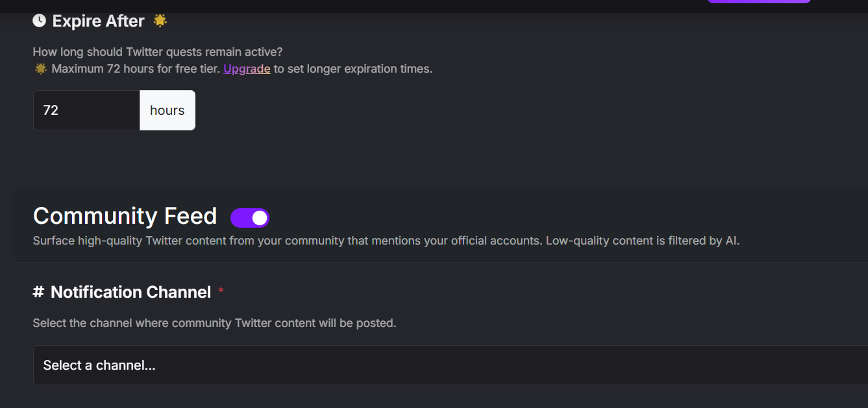The width and height of the screenshot is (868, 408).
Task: Click the Community Feed section title
Action: (125, 216)
